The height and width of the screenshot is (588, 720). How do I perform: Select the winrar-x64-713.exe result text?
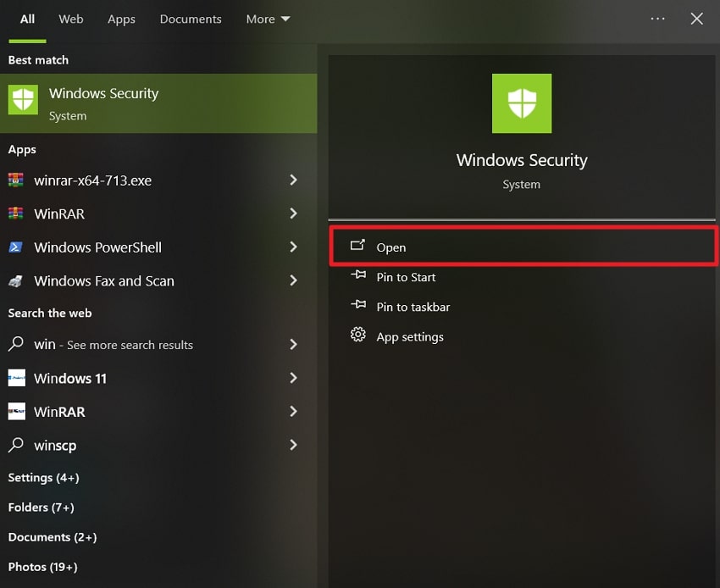[93, 180]
